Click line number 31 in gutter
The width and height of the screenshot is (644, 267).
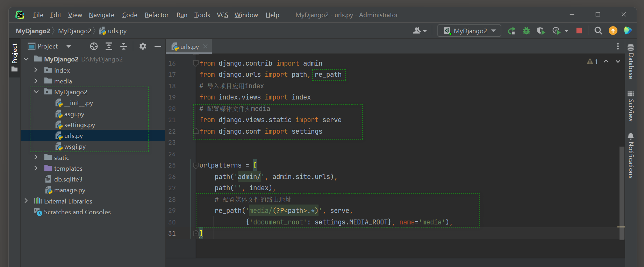[x=172, y=233]
